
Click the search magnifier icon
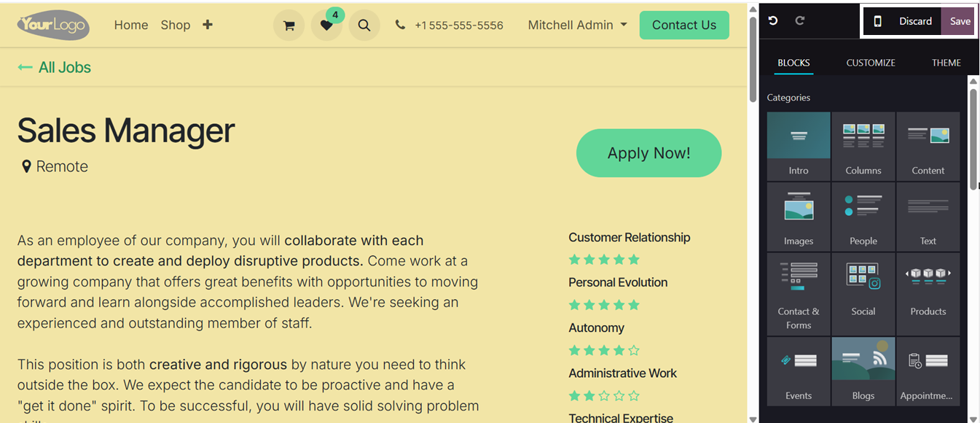[x=364, y=26]
